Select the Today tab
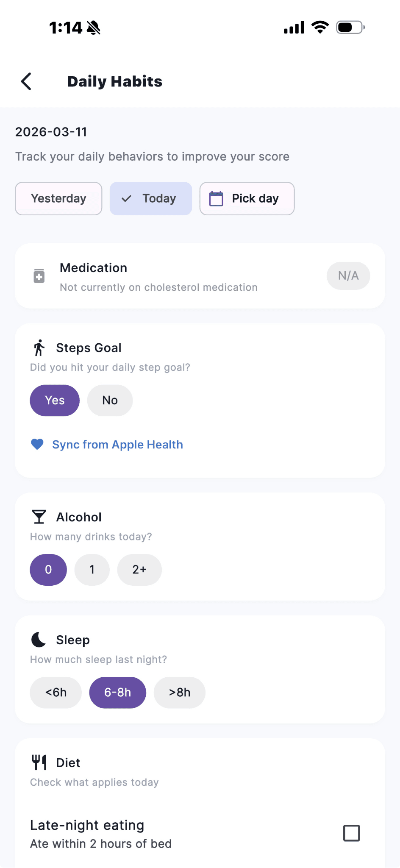This screenshot has height=868, width=400. point(151,199)
